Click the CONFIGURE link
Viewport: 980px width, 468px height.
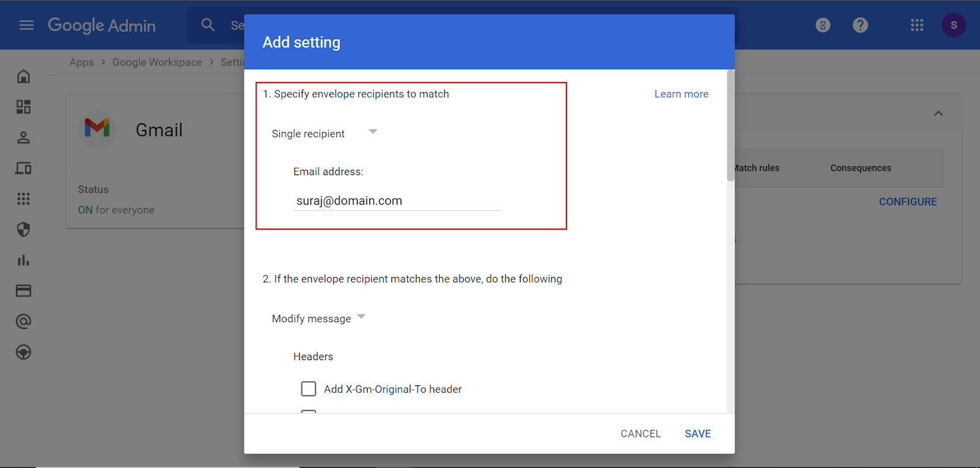tap(908, 202)
